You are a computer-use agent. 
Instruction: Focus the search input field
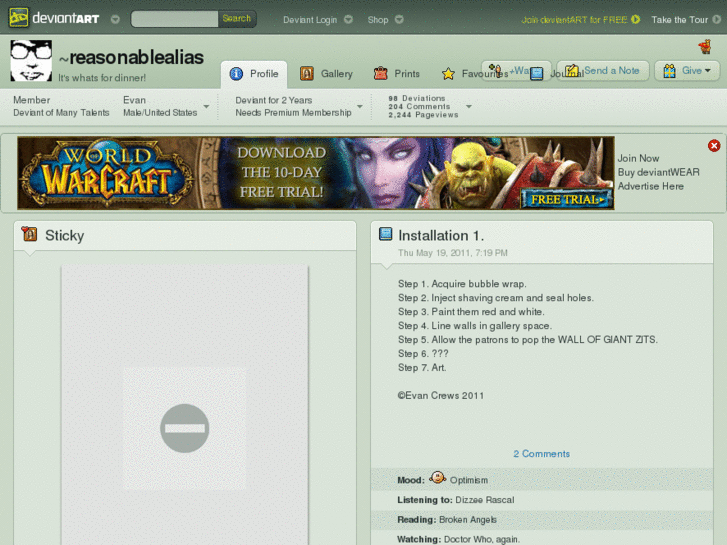click(174, 19)
